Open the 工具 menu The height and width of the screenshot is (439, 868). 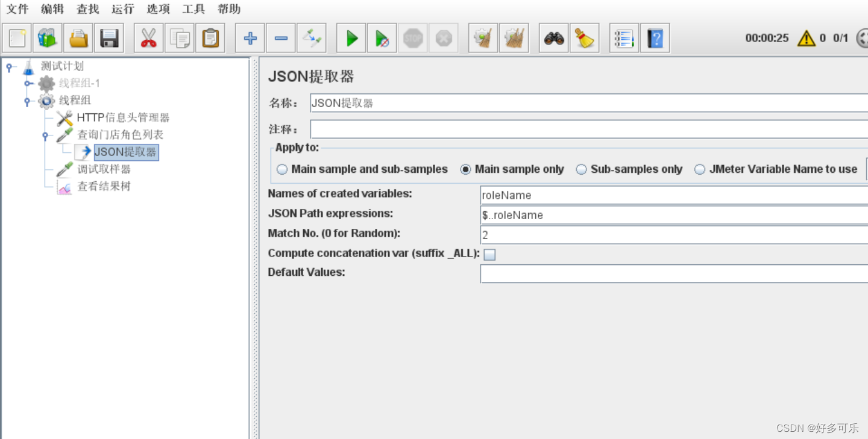click(193, 9)
